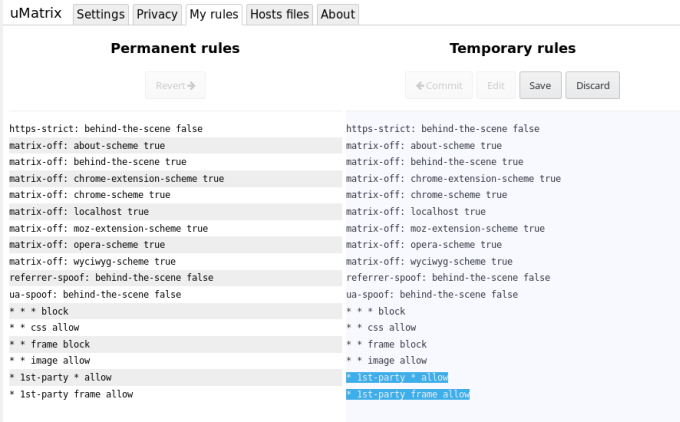Open the Settings tab
680x422 pixels.
tap(101, 14)
